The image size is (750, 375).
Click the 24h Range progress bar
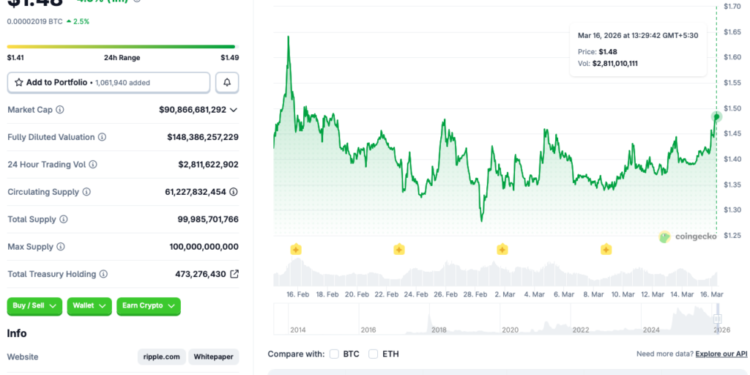(123, 46)
